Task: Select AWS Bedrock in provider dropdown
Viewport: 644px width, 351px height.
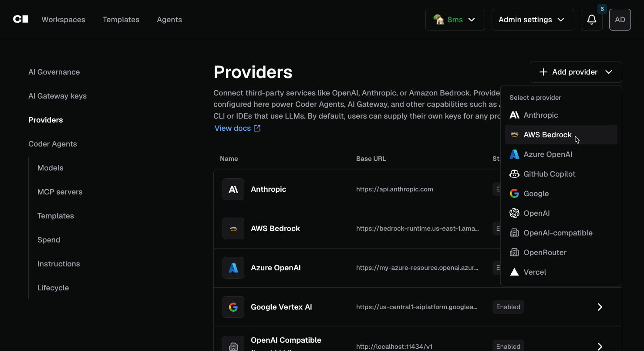Action: [x=561, y=135]
